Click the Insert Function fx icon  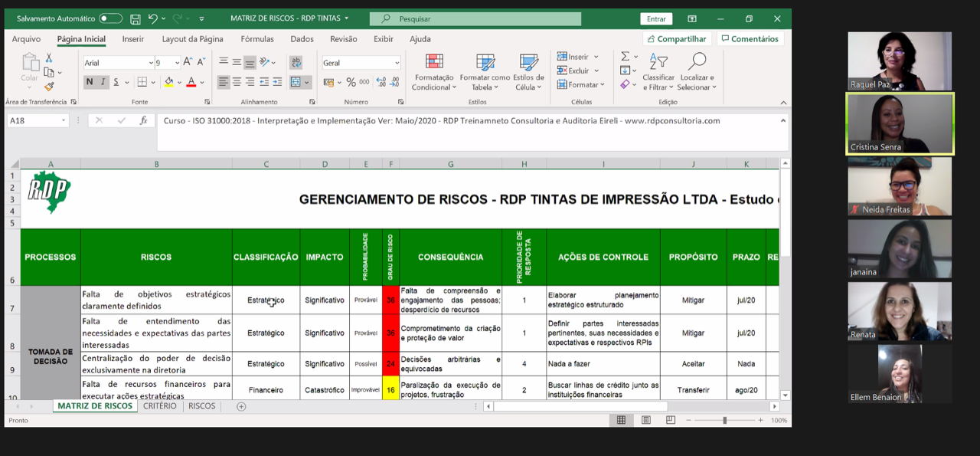click(x=143, y=120)
